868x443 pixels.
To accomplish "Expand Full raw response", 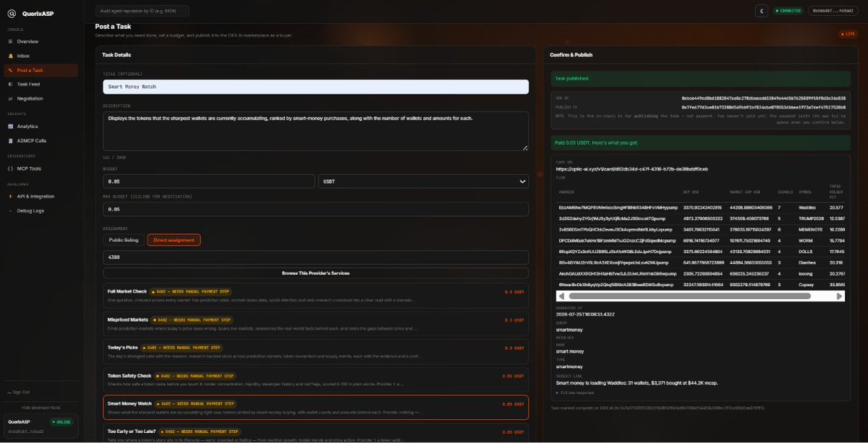I will click(x=577, y=392).
